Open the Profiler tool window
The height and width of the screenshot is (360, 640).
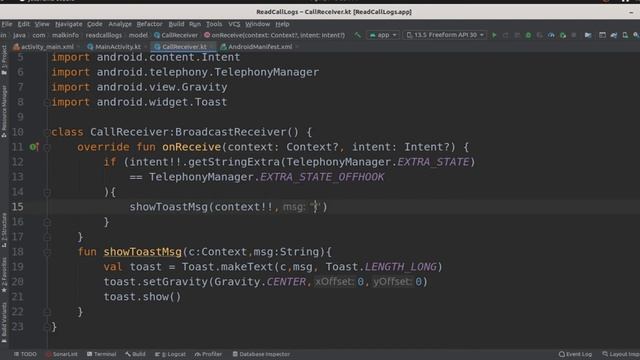point(209,354)
